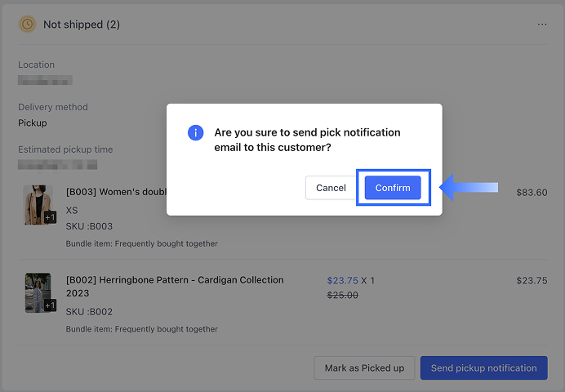Click the +1 badge on B002 thumbnail
Image resolution: width=565 pixels, height=392 pixels.
pos(50,305)
